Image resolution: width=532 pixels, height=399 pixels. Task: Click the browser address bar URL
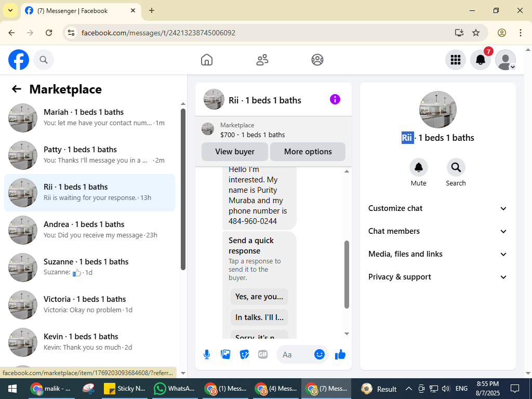158,33
